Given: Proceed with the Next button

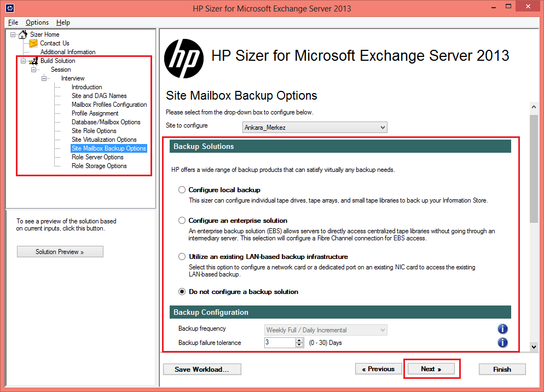Looking at the screenshot, I should click(431, 369).
